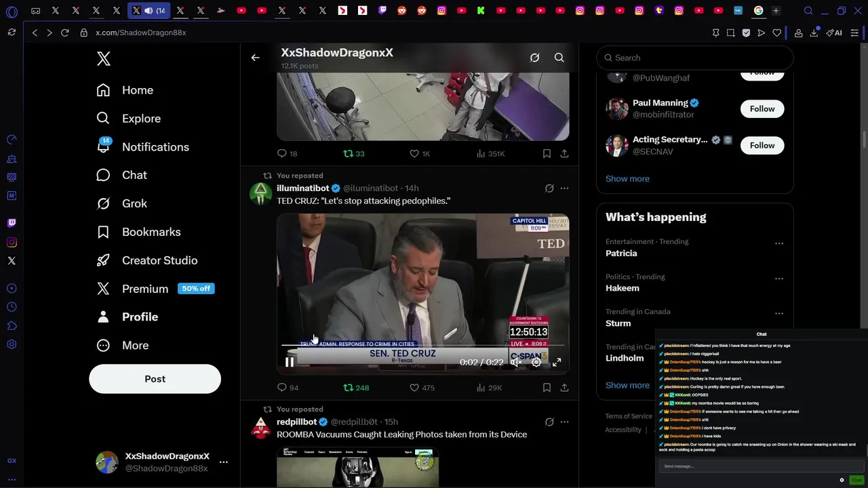Image resolution: width=868 pixels, height=488 pixels.
Task: Enter fullscreen on the video
Action: point(556,363)
